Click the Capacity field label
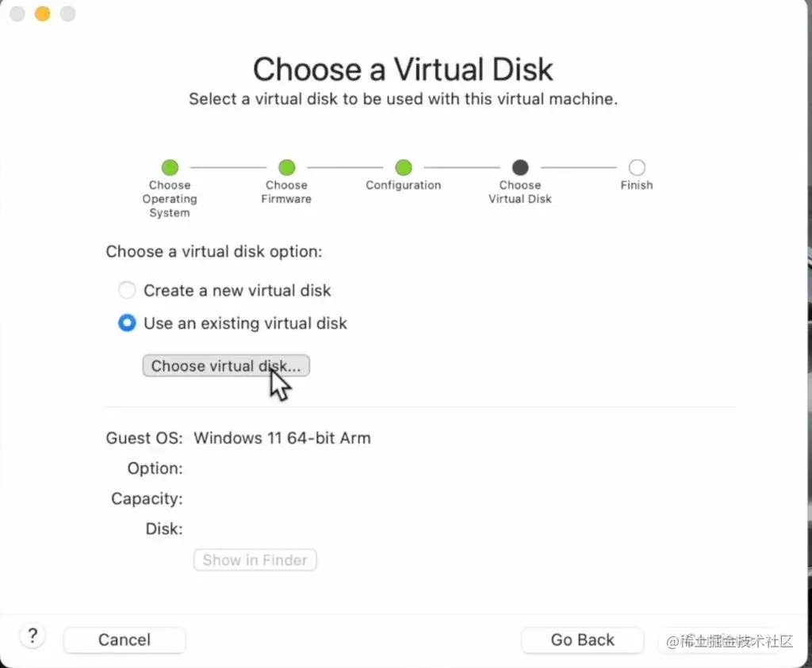The width and height of the screenshot is (812, 668). pos(146,498)
